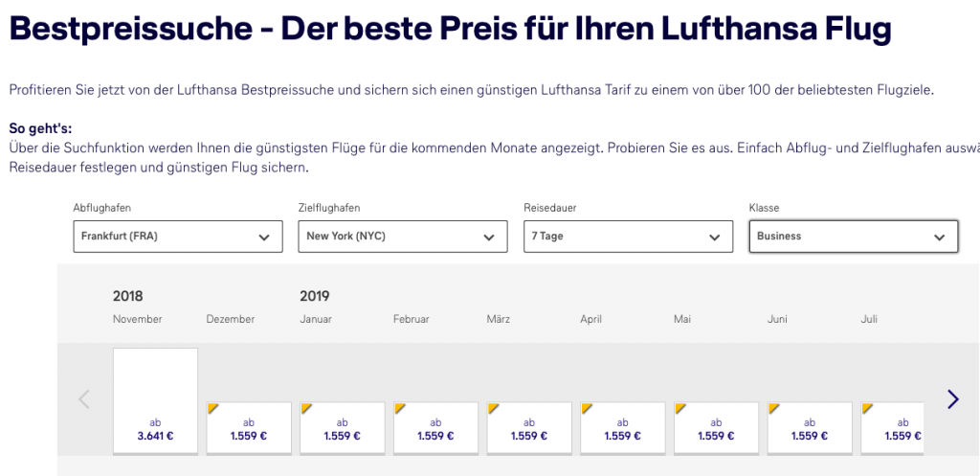Click the next months right arrow
Screen dimensions: 980x476
[952, 399]
